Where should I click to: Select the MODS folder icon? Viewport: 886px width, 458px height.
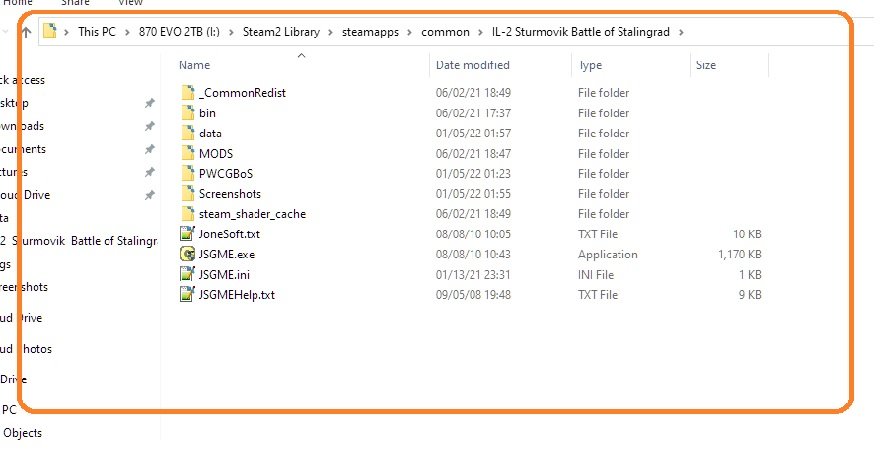tap(188, 154)
